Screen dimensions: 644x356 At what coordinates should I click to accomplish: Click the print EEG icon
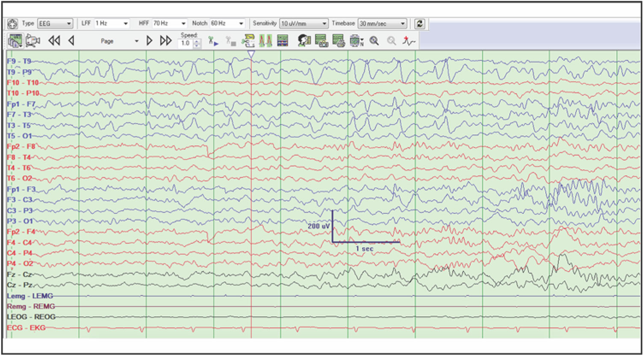point(339,41)
